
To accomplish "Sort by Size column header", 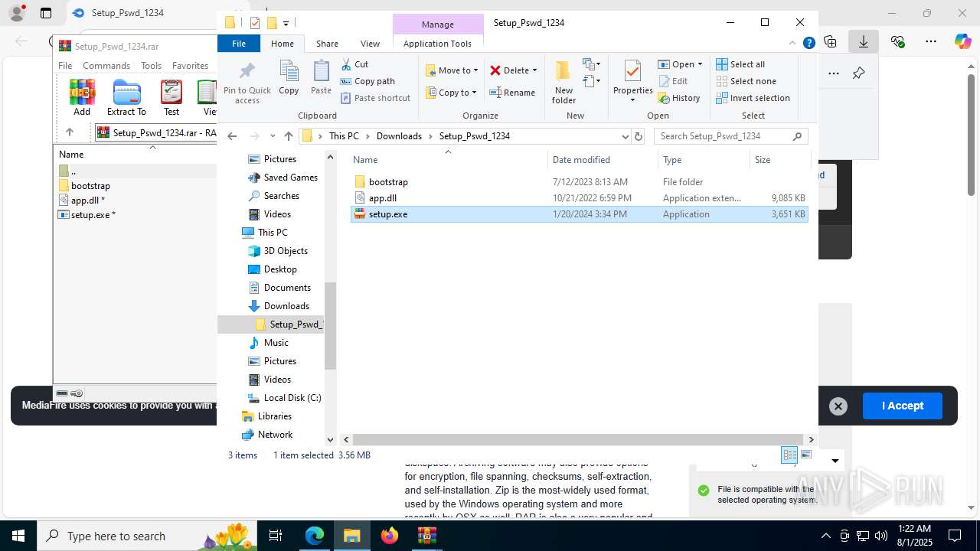I will (779, 160).
